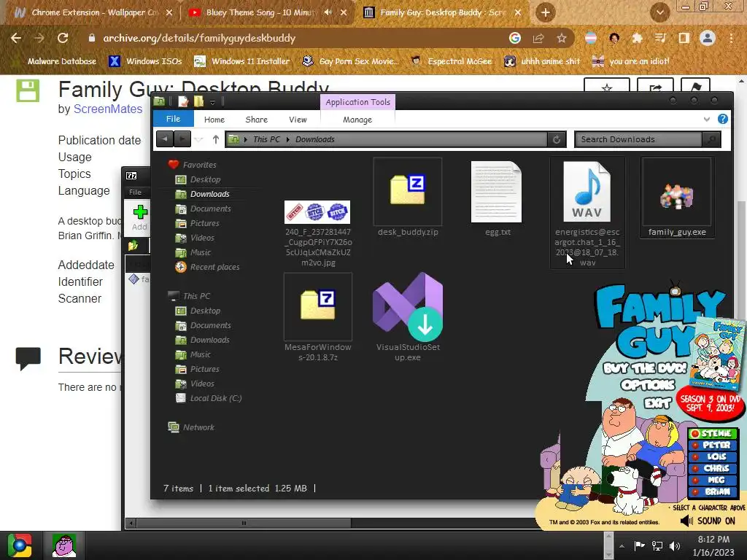
Task: Toggle Sound On in desktop buddy
Action: [708, 521]
